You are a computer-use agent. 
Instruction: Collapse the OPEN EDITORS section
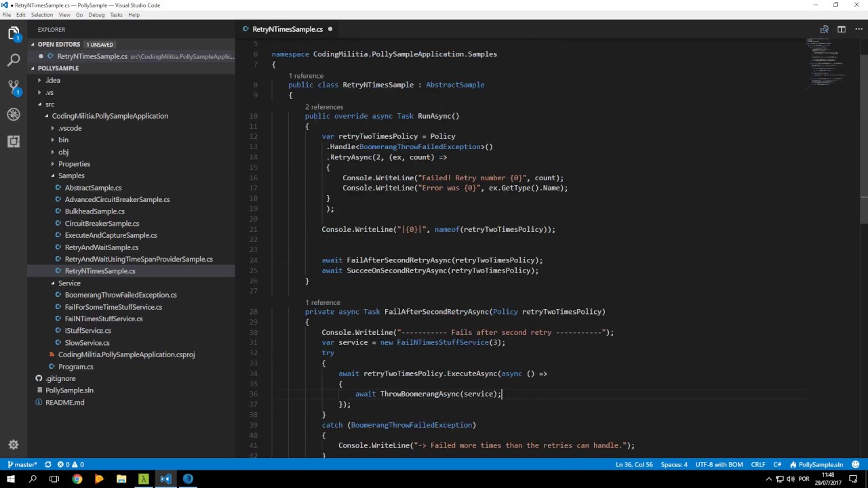[x=59, y=44]
